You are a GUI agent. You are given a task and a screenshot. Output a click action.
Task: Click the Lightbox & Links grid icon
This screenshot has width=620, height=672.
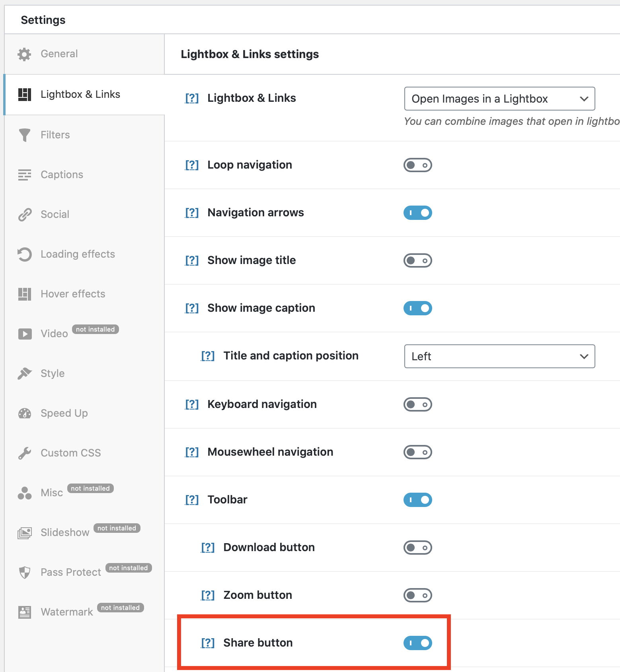[24, 95]
